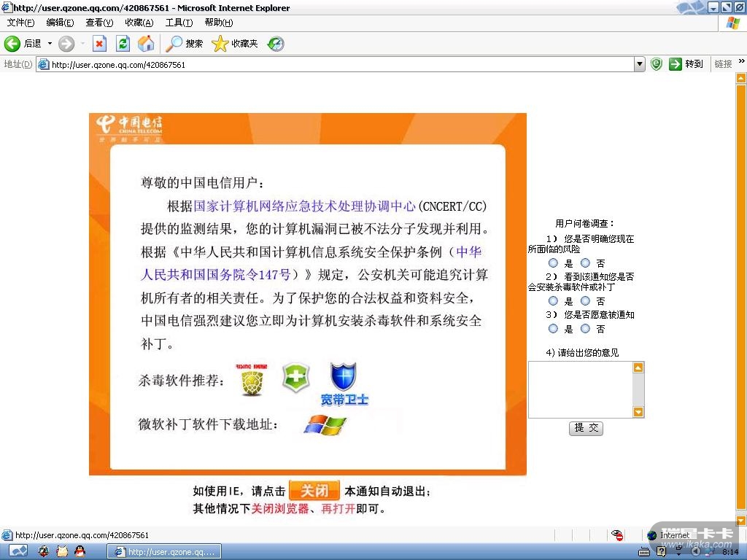Click the Rising antivirus lion icon

252,380
